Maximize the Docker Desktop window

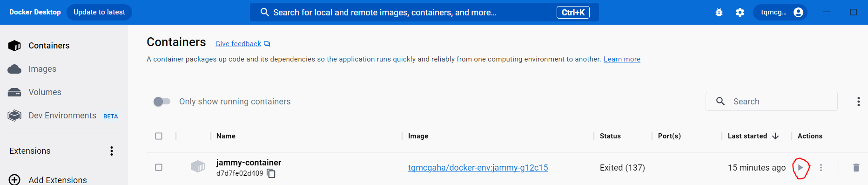(x=854, y=12)
